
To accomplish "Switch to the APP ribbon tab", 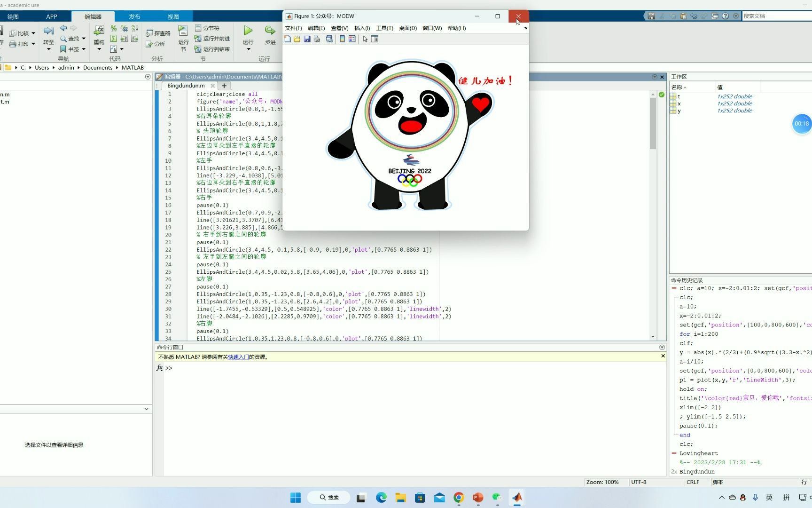I will pos(52,16).
